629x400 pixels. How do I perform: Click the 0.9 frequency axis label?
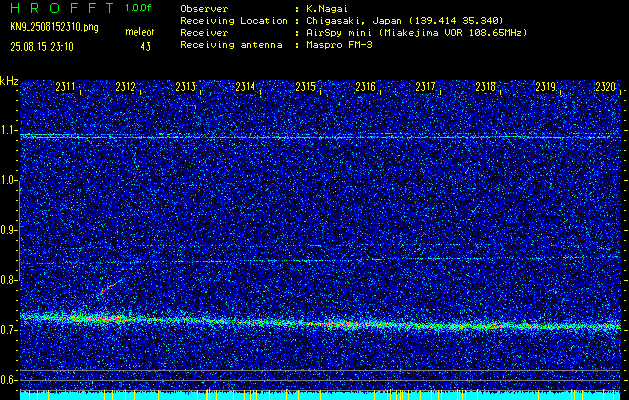point(9,230)
